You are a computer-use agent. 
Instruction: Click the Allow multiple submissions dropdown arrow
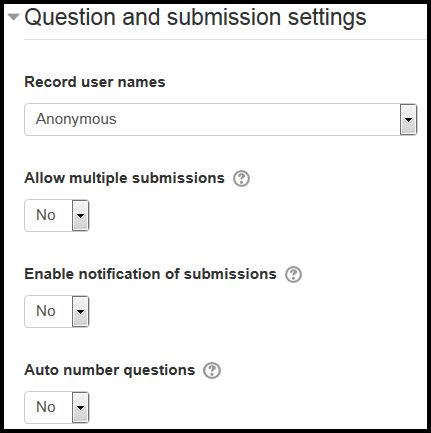(80, 215)
